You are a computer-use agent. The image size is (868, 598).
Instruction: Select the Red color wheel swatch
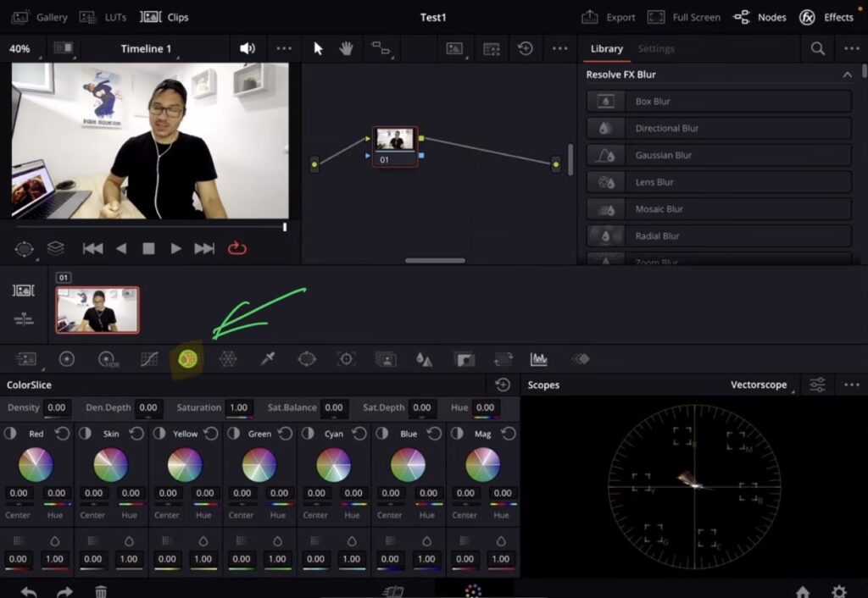click(x=36, y=464)
